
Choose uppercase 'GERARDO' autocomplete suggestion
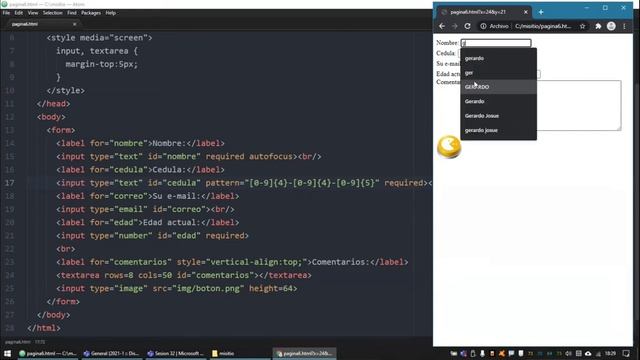tap(498, 87)
